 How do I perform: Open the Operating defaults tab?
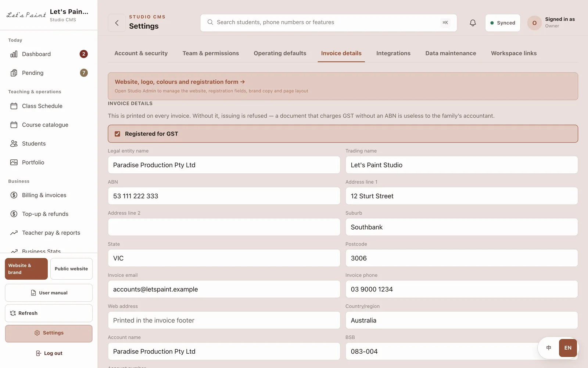(280, 53)
